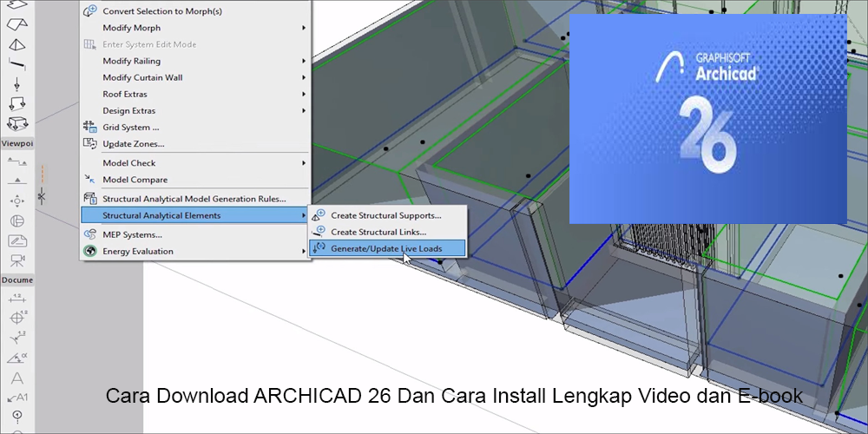Choose Generate/Update Live Loads
The height and width of the screenshot is (434, 868).
387,248
